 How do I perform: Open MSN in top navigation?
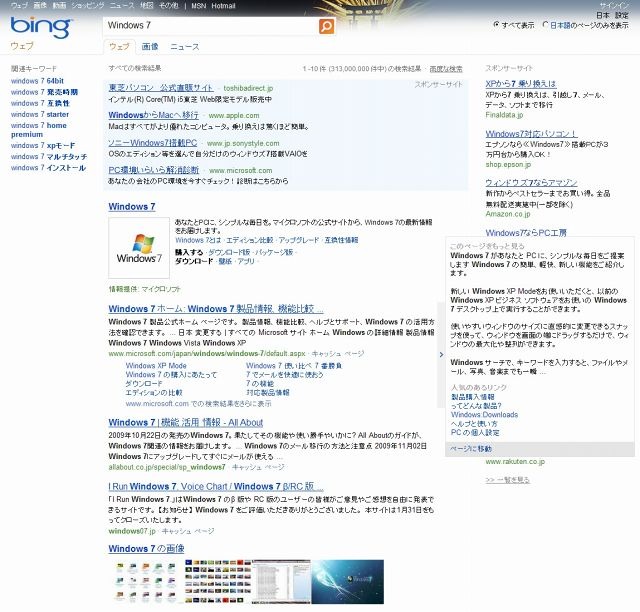198,6
